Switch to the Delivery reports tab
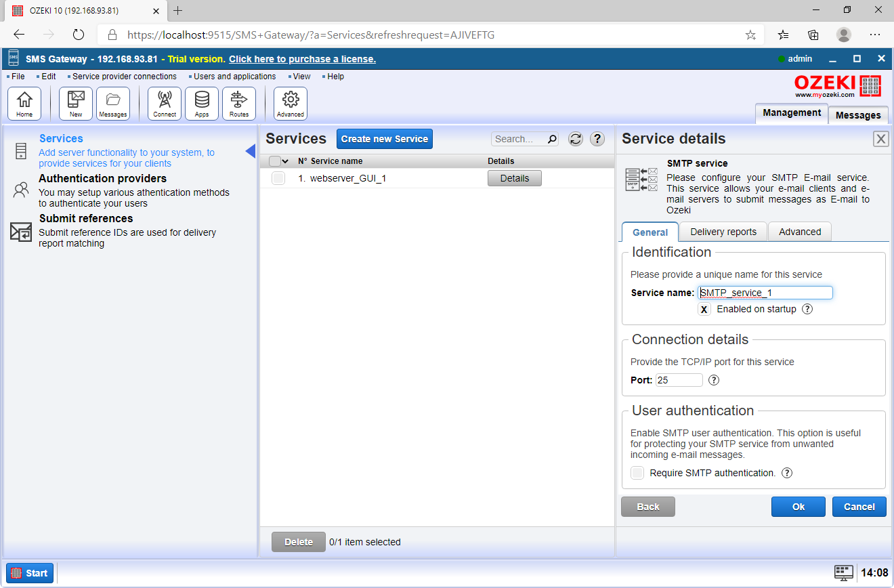The width and height of the screenshot is (894, 588). pyautogui.click(x=723, y=231)
